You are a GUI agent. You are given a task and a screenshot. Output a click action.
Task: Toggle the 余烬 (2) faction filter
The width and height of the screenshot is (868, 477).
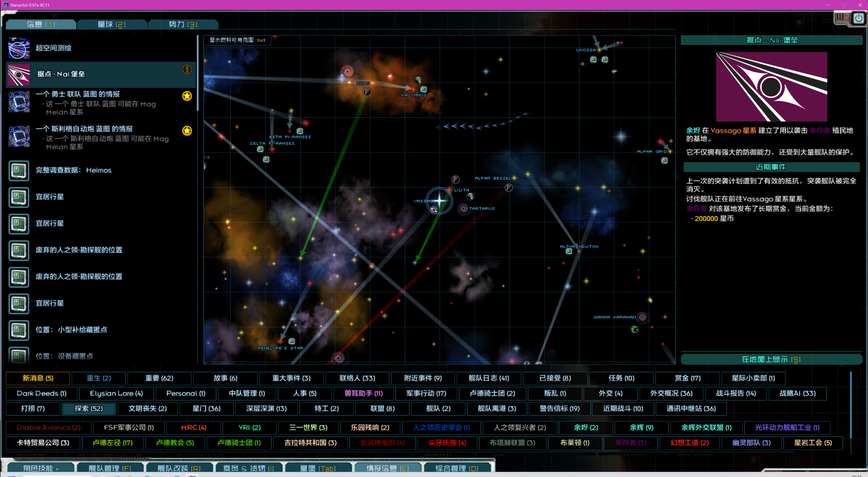(586, 428)
